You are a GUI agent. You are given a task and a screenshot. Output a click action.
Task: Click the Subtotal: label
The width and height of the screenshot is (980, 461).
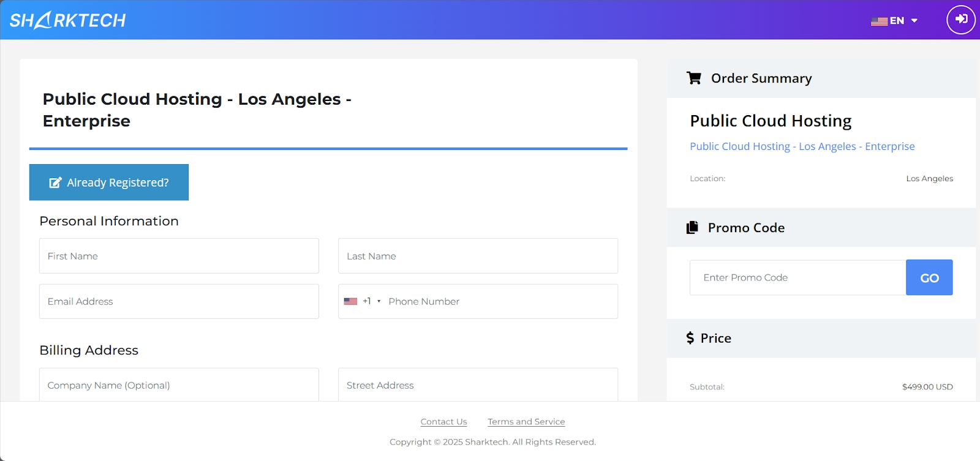[707, 387]
